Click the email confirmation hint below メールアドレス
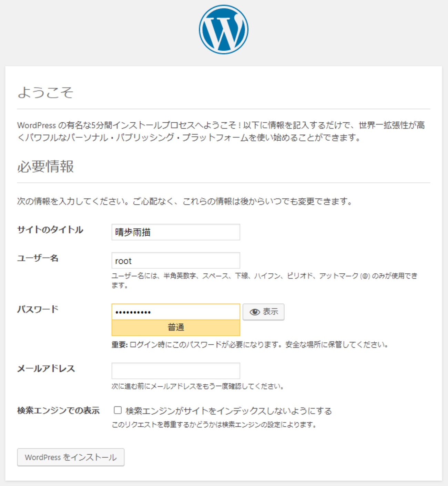This screenshot has width=448, height=486. [x=198, y=386]
